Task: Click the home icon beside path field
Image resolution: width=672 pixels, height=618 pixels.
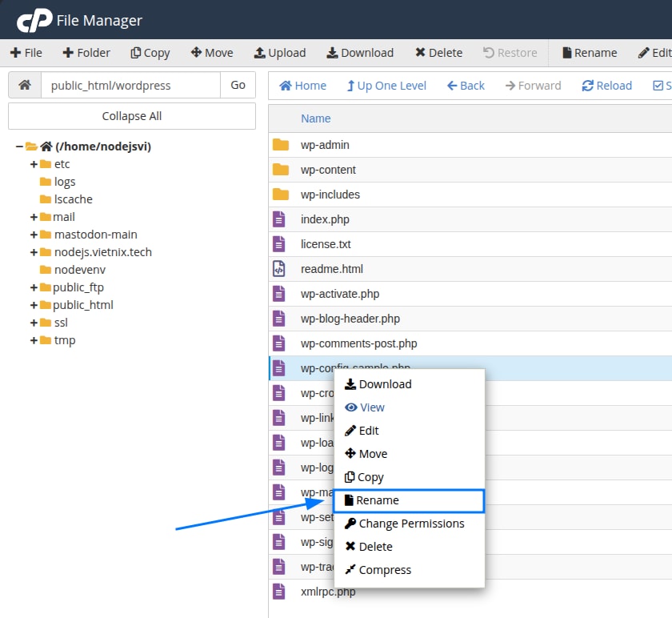Action: click(x=25, y=85)
